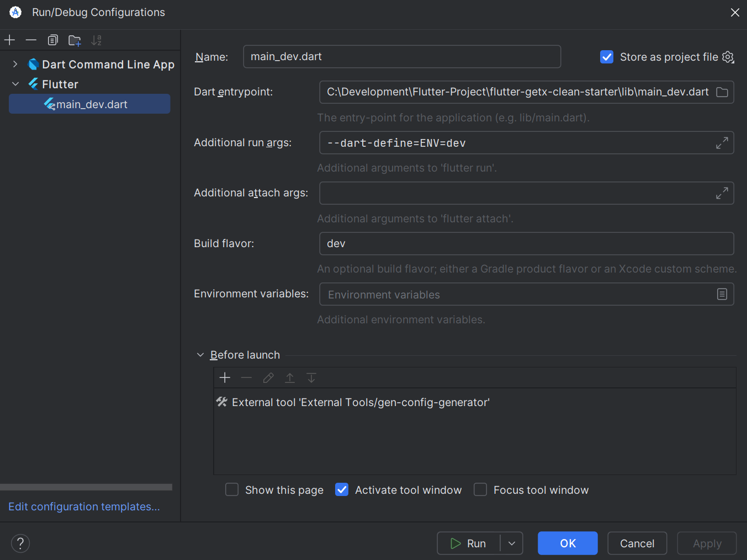Open Environment variables editor icon
The height and width of the screenshot is (560, 747).
click(x=722, y=294)
